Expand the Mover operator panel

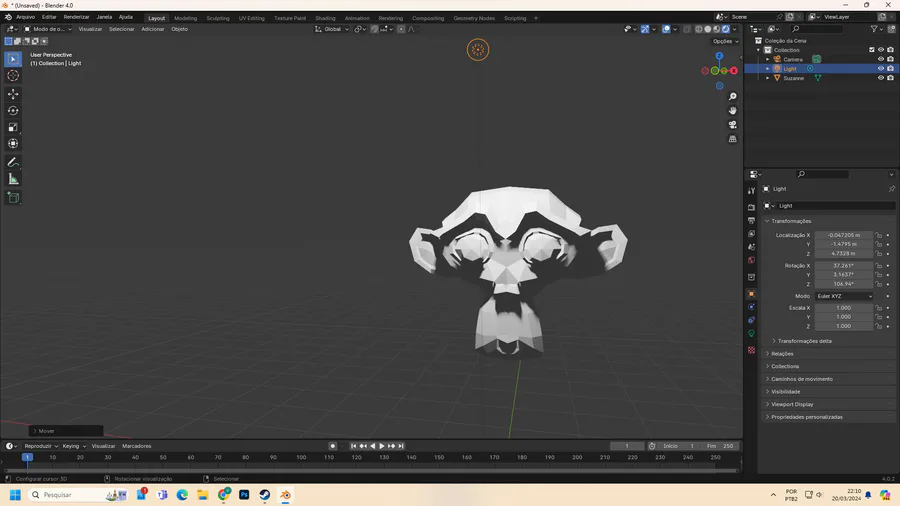tap(66, 431)
